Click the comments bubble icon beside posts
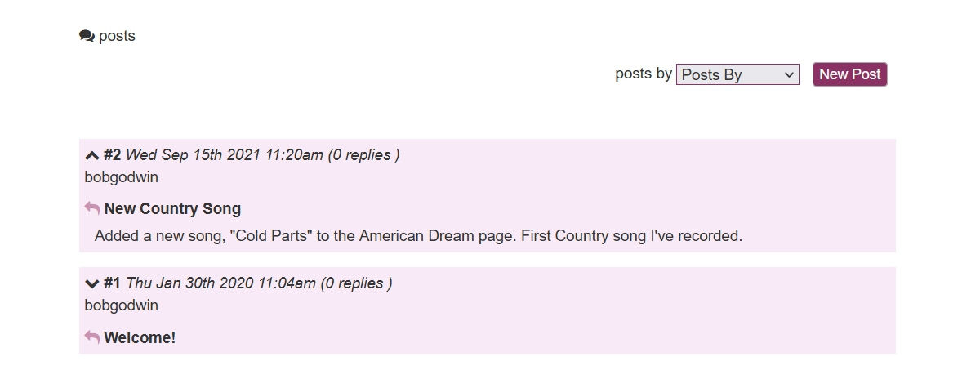Image resolution: width=980 pixels, height=388 pixels. (x=87, y=36)
